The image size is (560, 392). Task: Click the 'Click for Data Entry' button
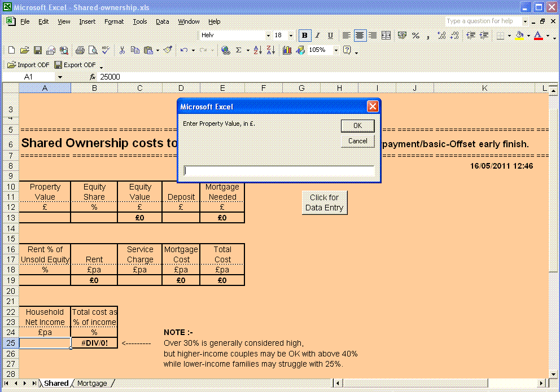point(324,202)
